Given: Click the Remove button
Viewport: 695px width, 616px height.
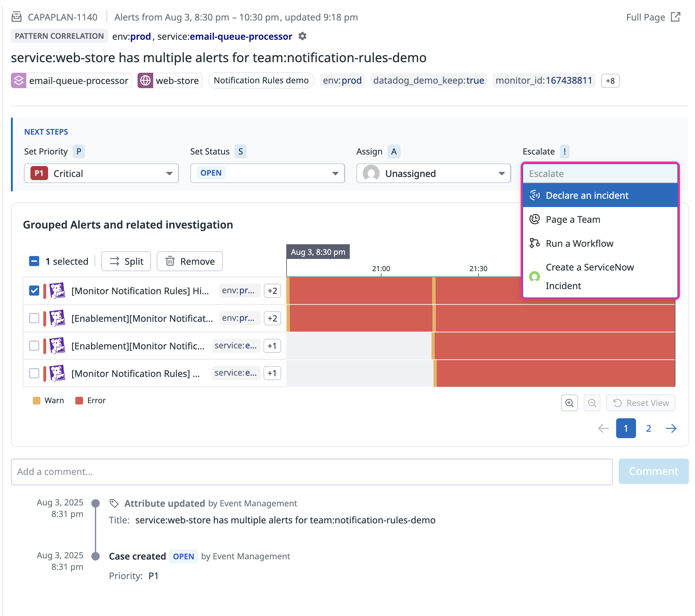Looking at the screenshot, I should pos(190,261).
